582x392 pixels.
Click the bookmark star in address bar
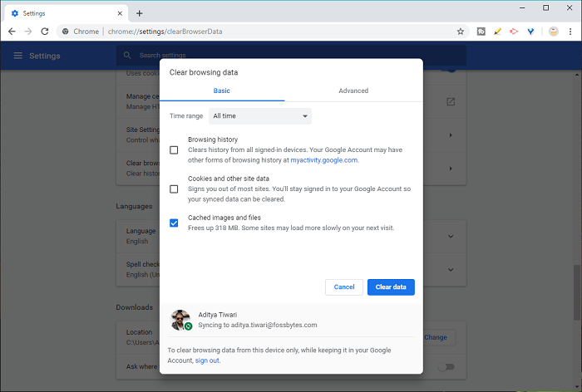[x=461, y=32]
